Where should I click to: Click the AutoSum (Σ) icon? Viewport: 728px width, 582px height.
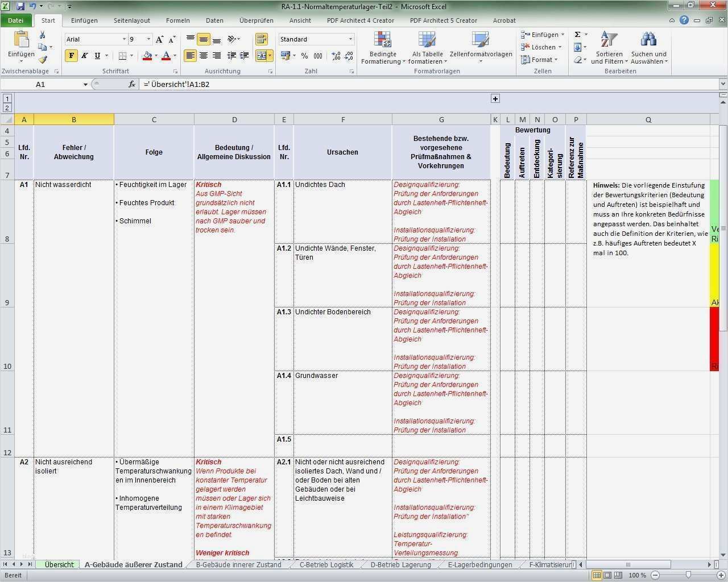coord(576,34)
